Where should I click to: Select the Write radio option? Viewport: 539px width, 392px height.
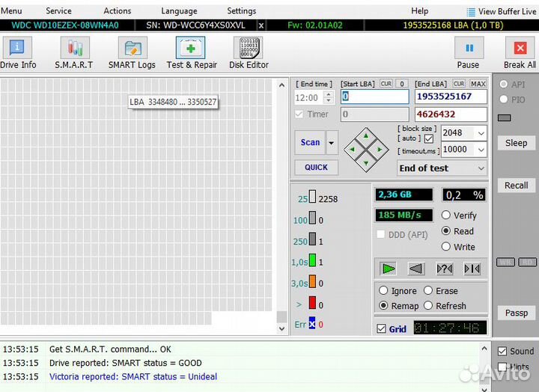pos(446,247)
